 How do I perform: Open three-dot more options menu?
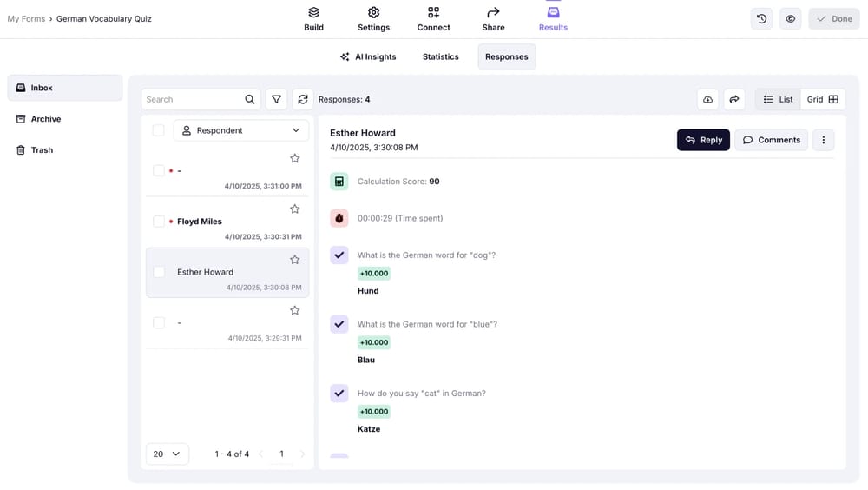[x=823, y=140]
